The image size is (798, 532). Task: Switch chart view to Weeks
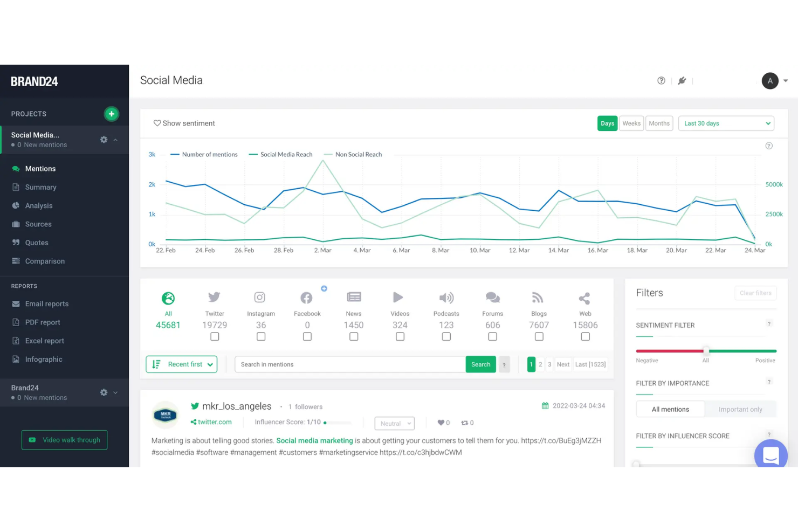631,123
